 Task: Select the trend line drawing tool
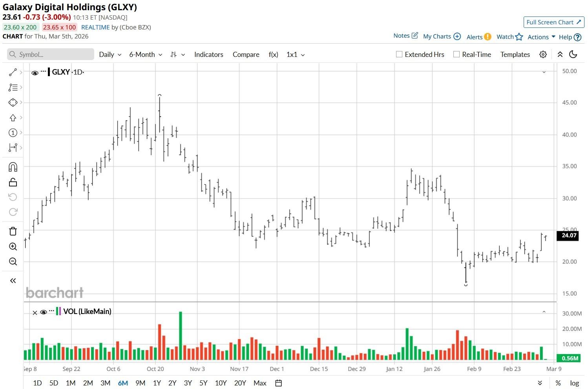pos(13,72)
